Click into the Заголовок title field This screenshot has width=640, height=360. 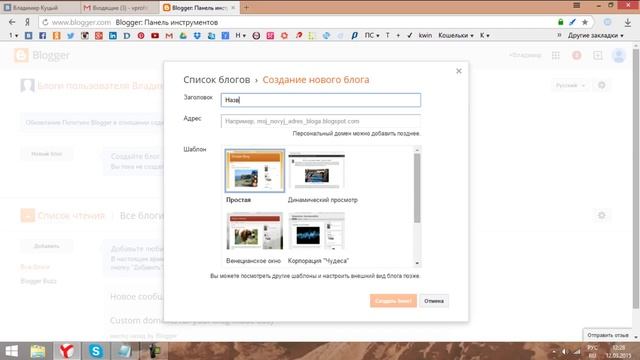[321, 100]
